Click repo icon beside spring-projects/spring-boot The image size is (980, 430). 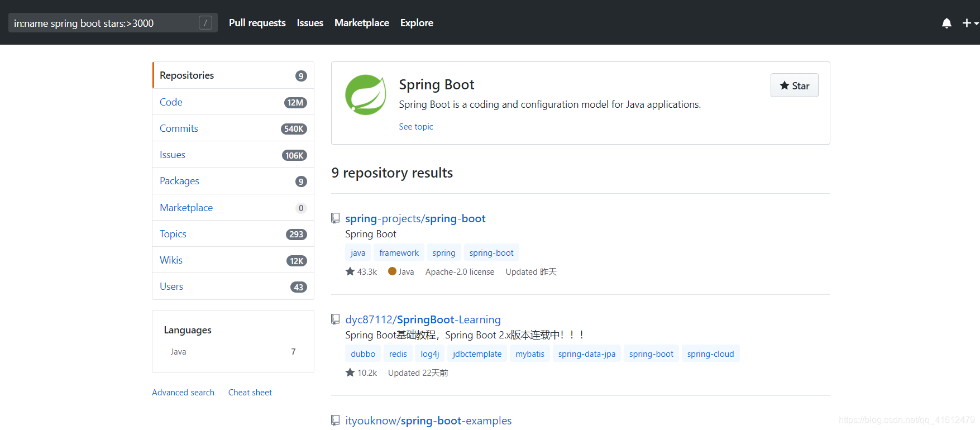tap(335, 218)
